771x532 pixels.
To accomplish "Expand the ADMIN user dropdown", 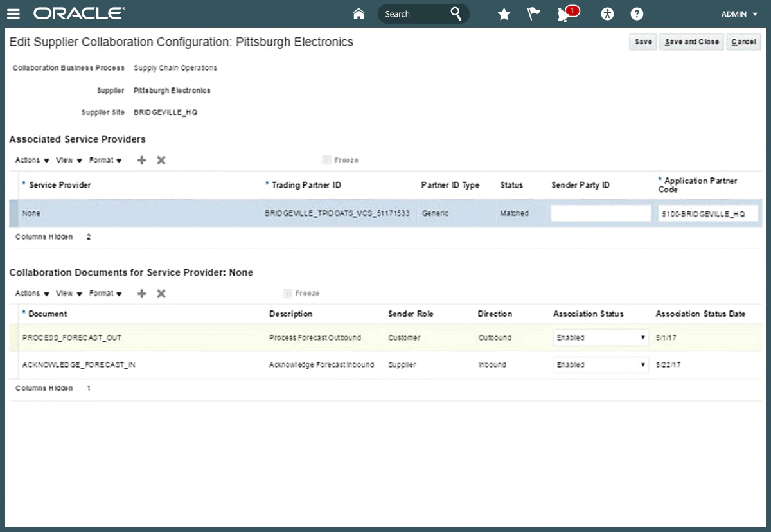I will [x=739, y=14].
